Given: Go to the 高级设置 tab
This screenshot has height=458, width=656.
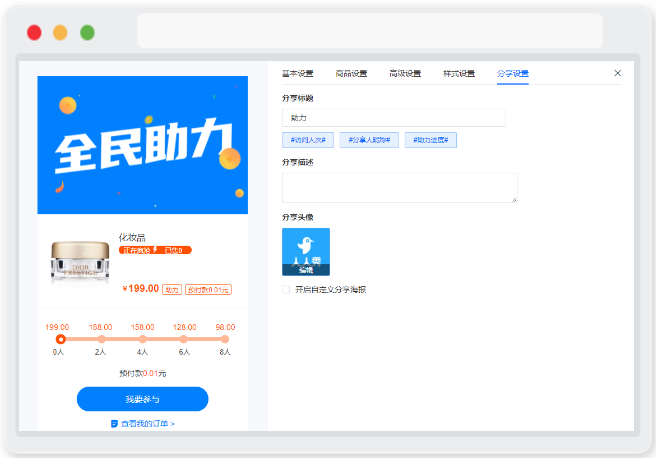Looking at the screenshot, I should pyautogui.click(x=405, y=74).
